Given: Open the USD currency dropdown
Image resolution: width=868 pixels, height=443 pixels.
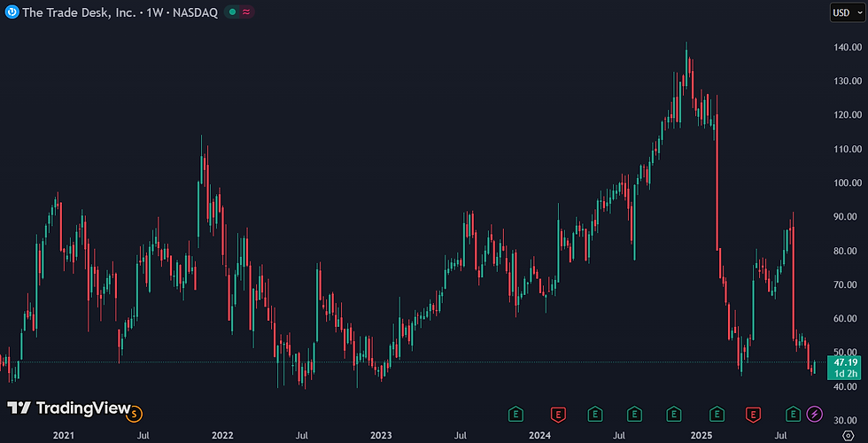Looking at the screenshot, I should coord(847,12).
